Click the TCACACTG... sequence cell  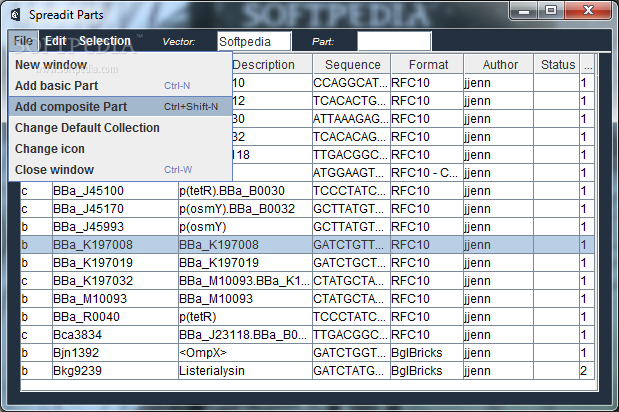click(x=351, y=101)
